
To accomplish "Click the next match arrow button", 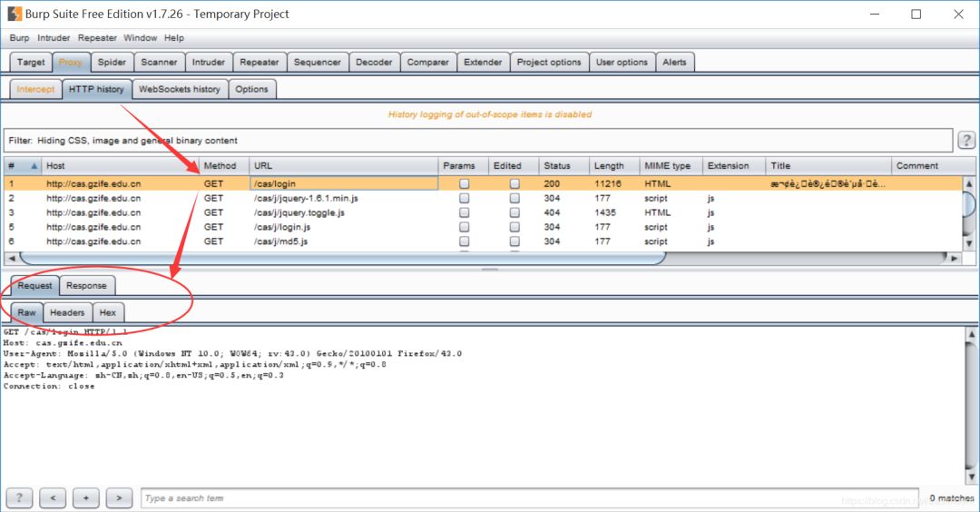I will [119, 497].
